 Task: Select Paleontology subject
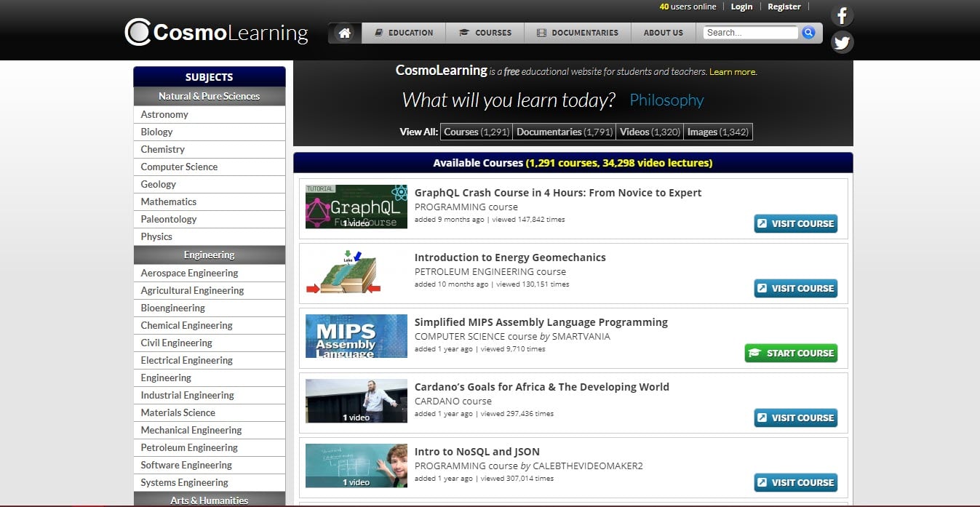[210, 219]
